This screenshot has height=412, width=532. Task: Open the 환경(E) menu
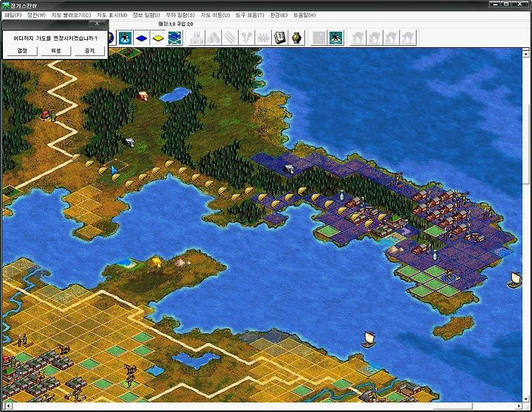(279, 16)
